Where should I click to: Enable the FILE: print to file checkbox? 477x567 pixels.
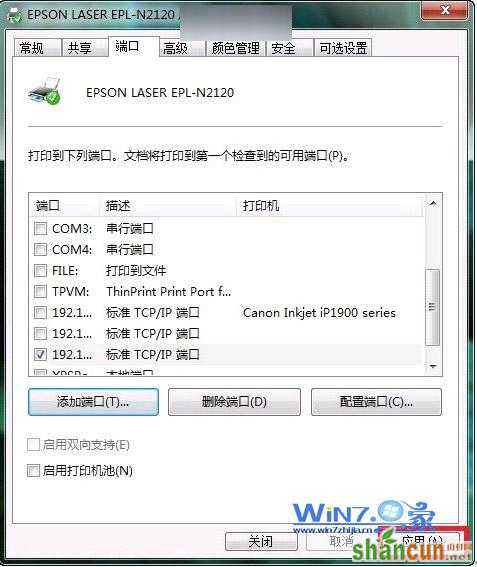tap(41, 270)
